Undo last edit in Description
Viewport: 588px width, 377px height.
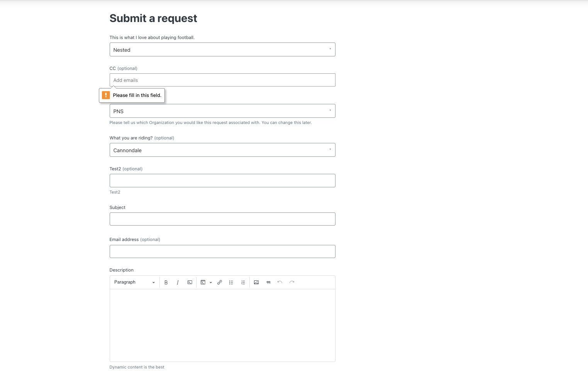[280, 282]
